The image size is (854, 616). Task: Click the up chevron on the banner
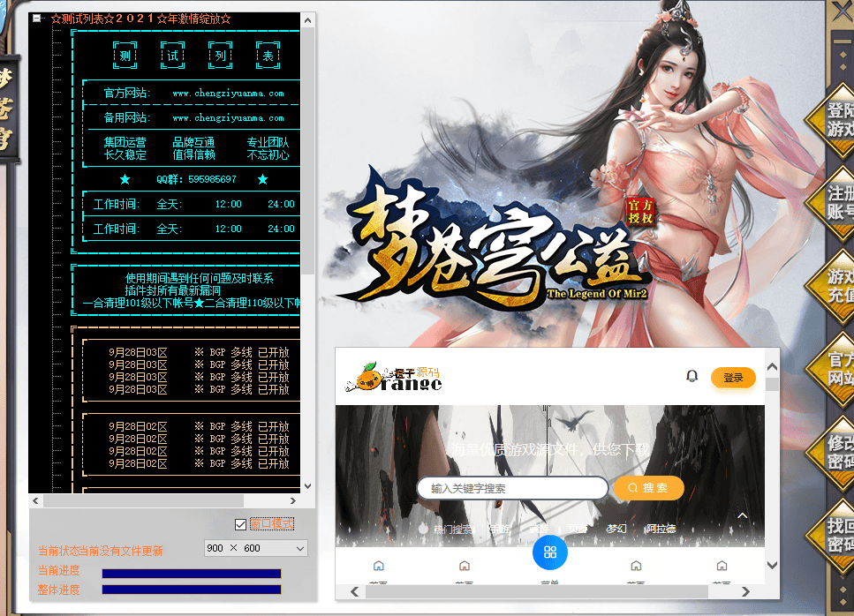743,516
